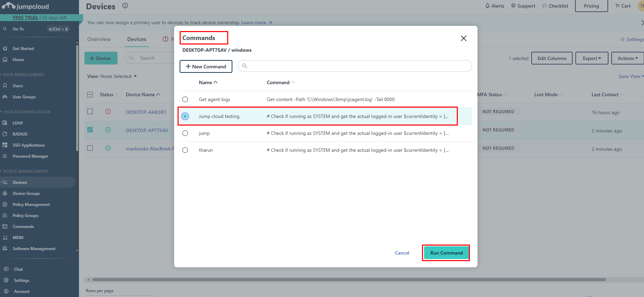The width and height of the screenshot is (644, 297).
Task: Click info icon next to Devices title
Action: [x=125, y=6]
